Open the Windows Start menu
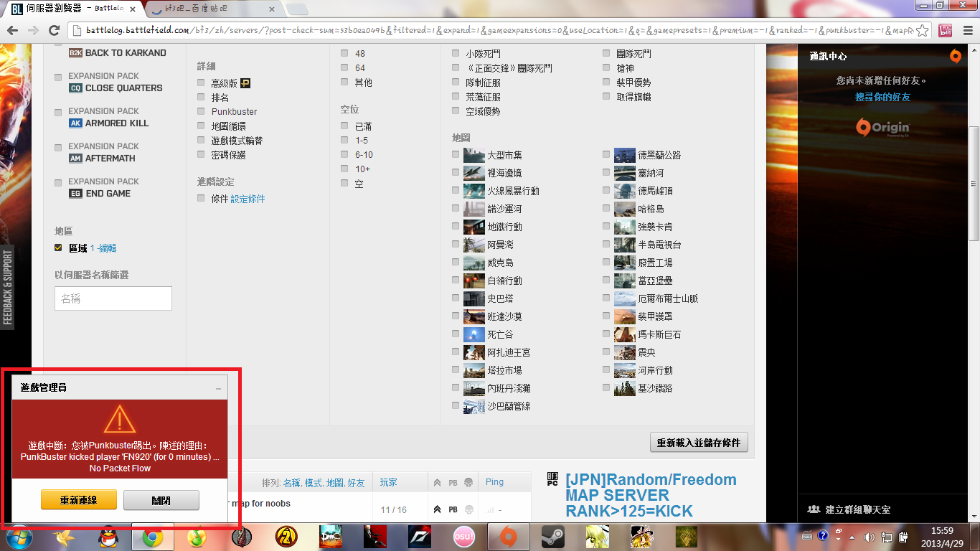980x551 pixels. point(19,537)
